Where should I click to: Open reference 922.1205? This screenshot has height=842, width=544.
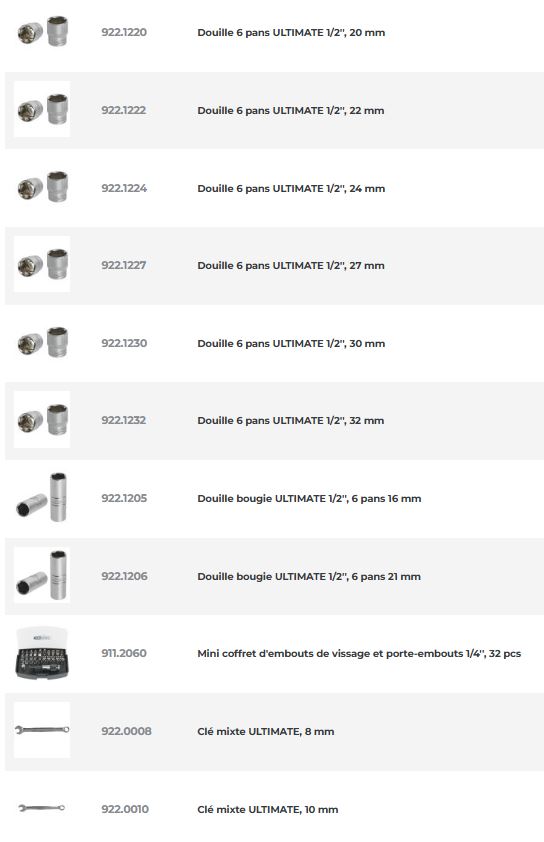click(124, 498)
